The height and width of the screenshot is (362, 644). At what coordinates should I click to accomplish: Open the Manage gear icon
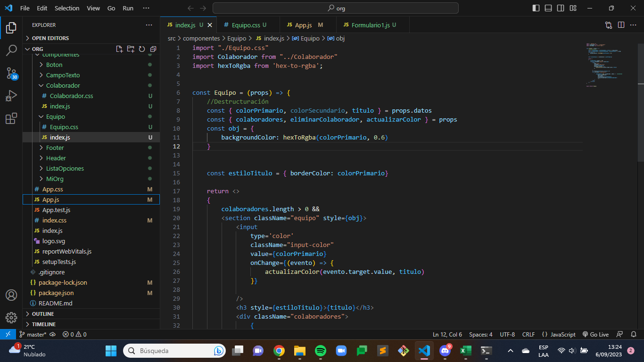click(11, 317)
